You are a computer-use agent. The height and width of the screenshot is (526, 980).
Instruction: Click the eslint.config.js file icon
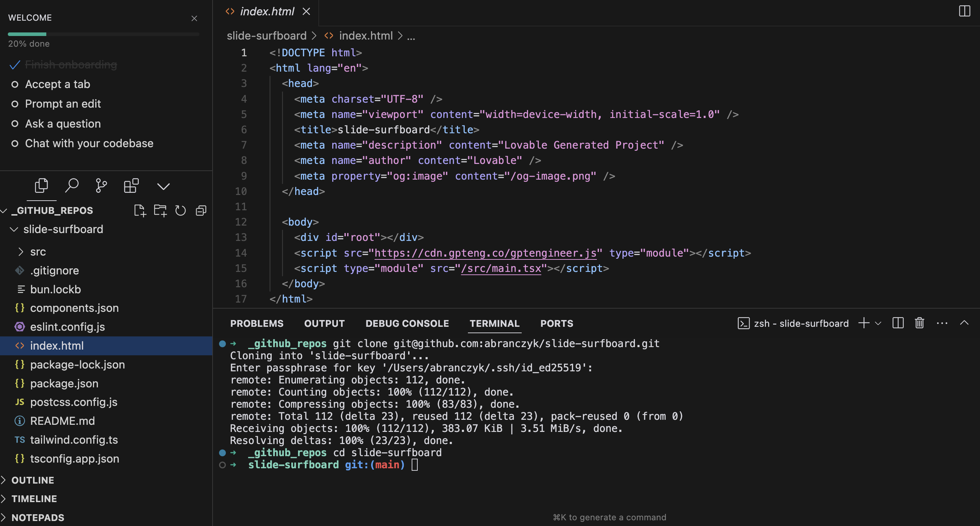pos(20,326)
